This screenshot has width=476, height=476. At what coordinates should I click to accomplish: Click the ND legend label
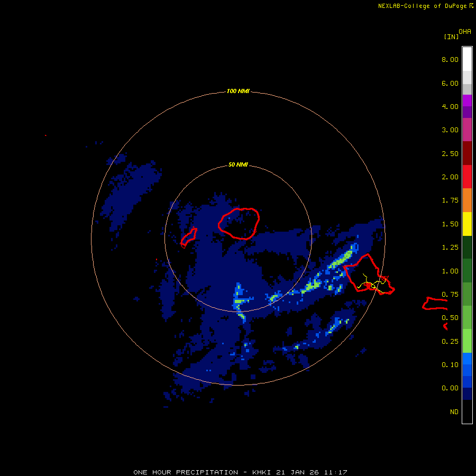(454, 412)
